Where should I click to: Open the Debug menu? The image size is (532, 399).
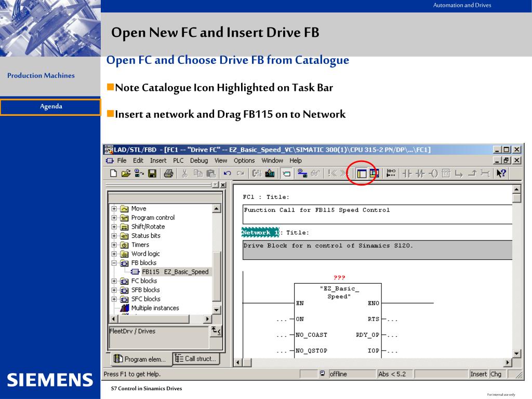(x=199, y=161)
